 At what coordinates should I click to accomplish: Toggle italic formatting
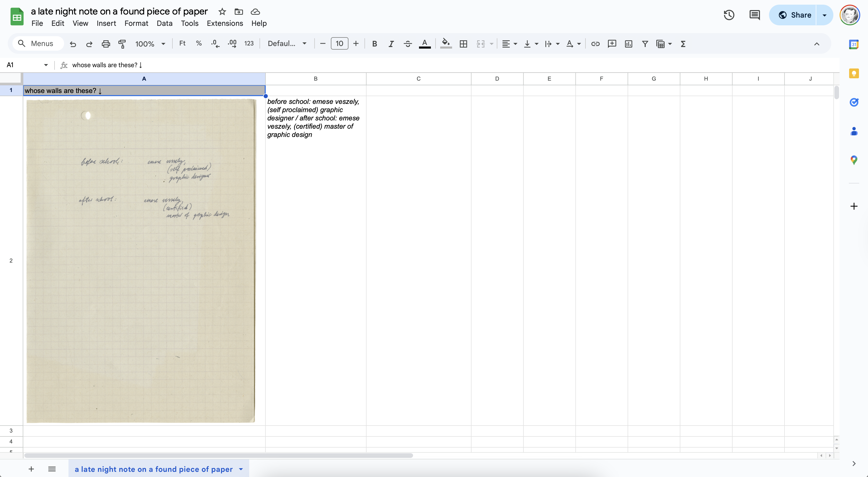click(x=391, y=44)
